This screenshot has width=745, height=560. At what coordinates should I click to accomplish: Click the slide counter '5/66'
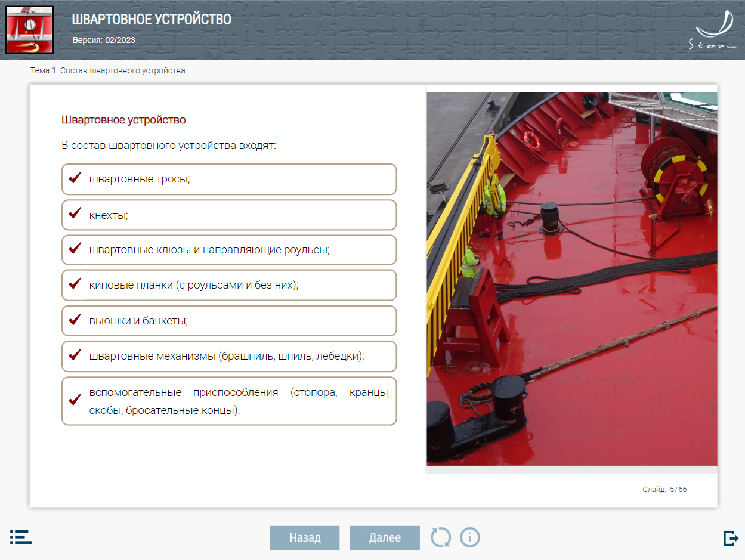pyautogui.click(x=678, y=490)
